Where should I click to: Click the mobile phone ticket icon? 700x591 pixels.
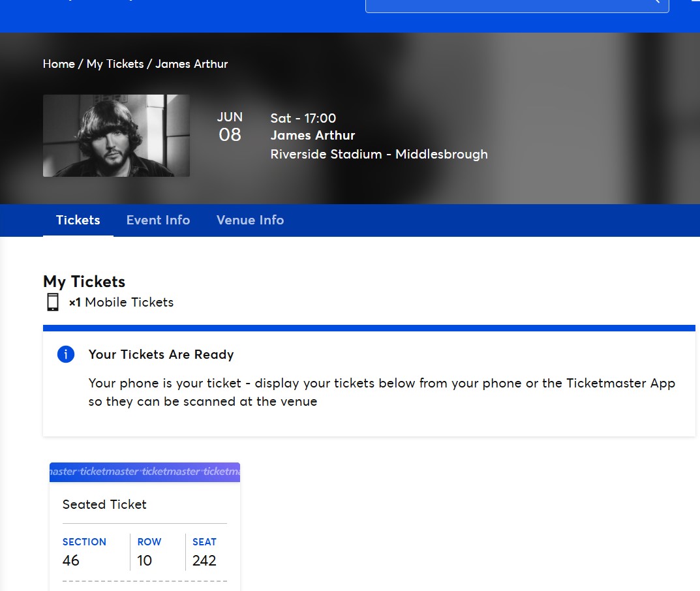tap(53, 302)
